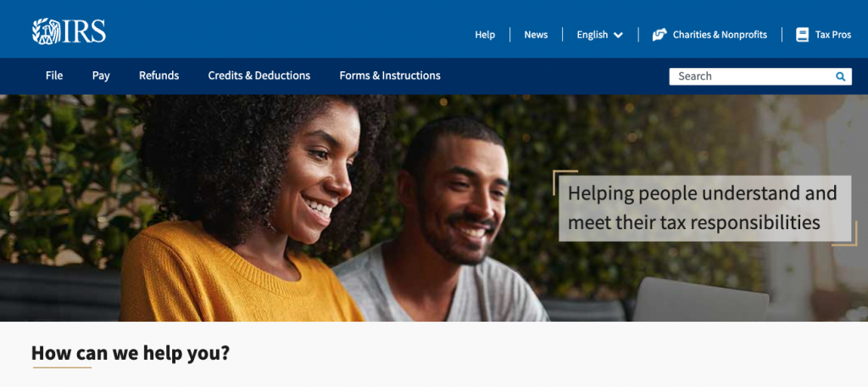Select the Pay menu item
Viewport: 868px width, 387px height.
(101, 76)
